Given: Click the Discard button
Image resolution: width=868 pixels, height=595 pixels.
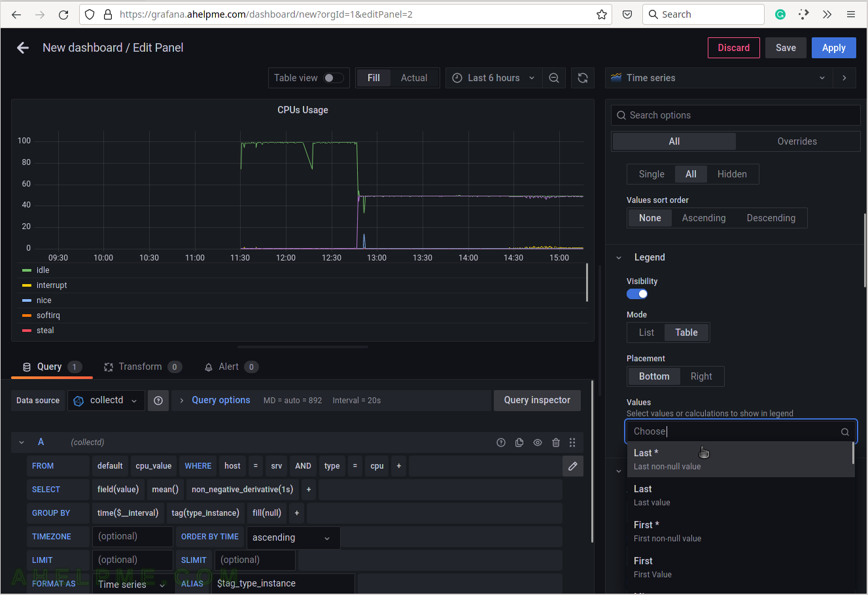Looking at the screenshot, I should coord(734,48).
